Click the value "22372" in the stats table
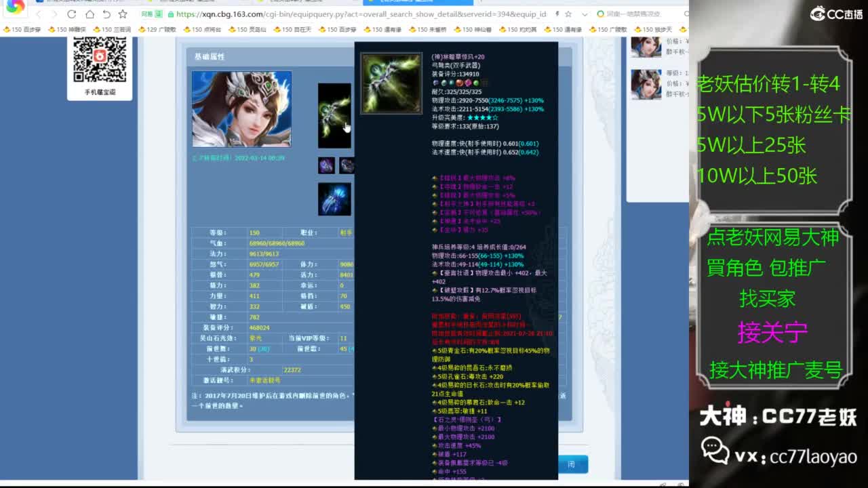Image resolution: width=868 pixels, height=488 pixels. tap(292, 370)
